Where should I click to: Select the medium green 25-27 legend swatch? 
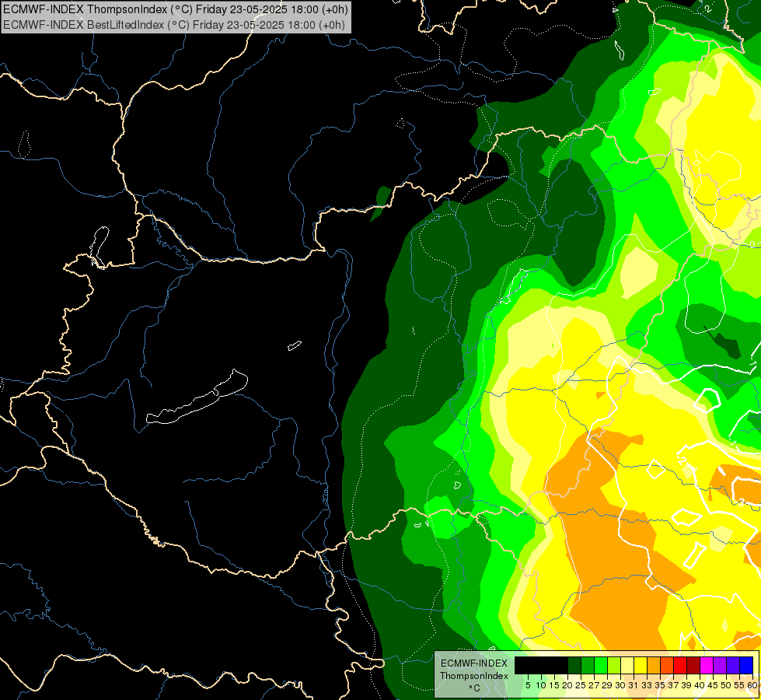588,665
